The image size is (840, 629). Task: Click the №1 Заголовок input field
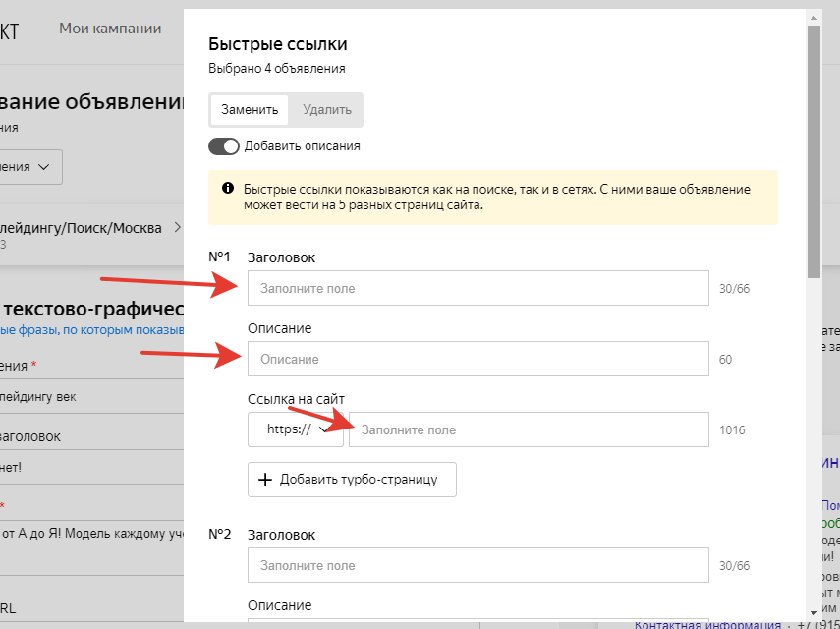(477, 289)
